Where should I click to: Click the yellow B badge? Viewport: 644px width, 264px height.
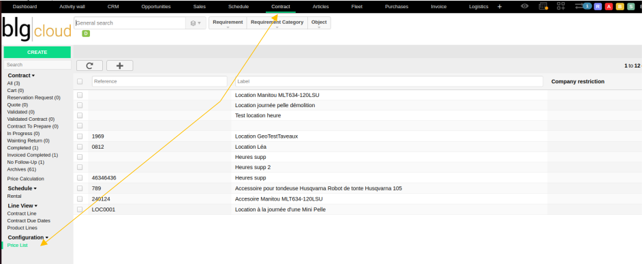tap(619, 7)
